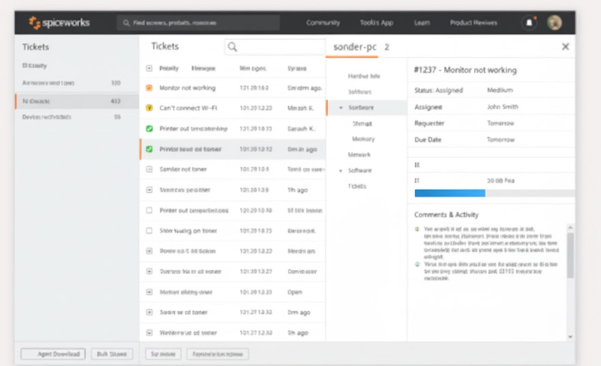The height and width of the screenshot is (366, 601).
Task: Select the Memory tree item
Action: point(363,139)
